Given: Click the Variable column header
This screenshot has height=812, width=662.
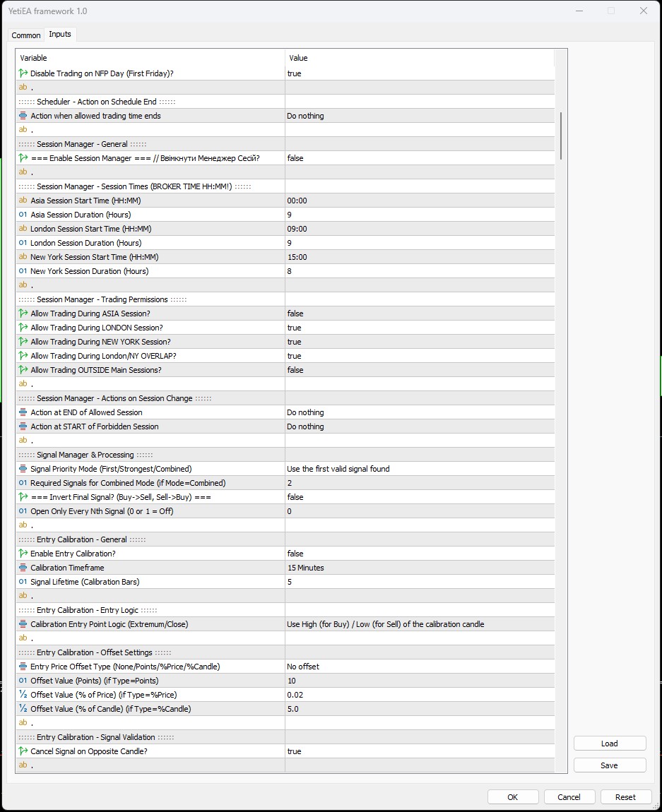Looking at the screenshot, I should click(150, 58).
